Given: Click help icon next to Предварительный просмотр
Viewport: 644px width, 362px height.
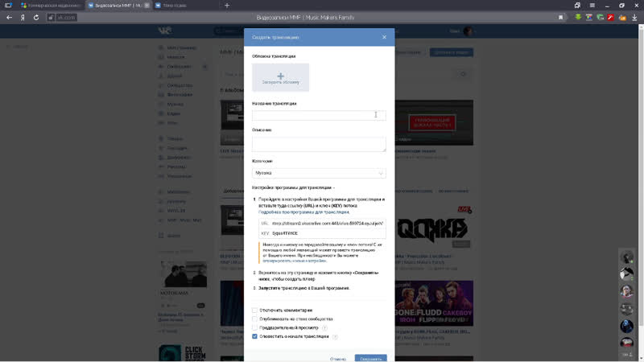Looking at the screenshot, I should (x=324, y=328).
